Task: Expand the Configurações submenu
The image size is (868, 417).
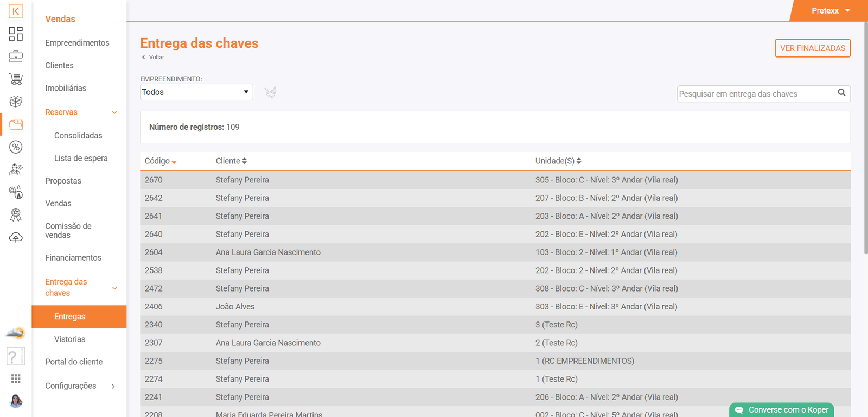Action: pyautogui.click(x=113, y=386)
